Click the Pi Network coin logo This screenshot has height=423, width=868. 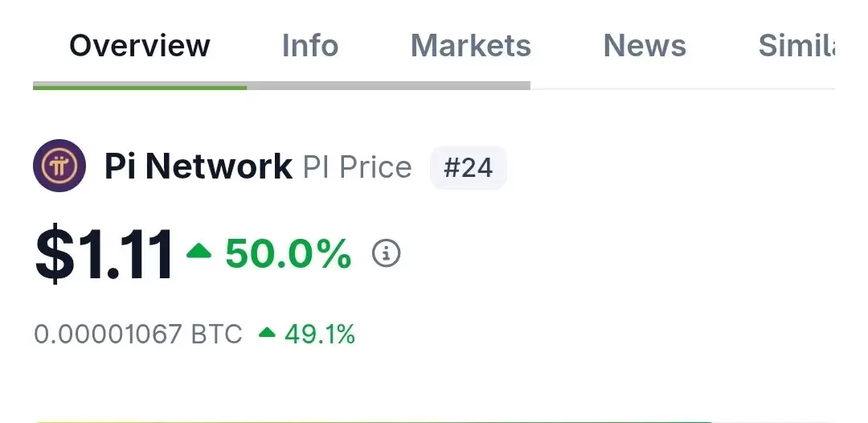pos(59,166)
